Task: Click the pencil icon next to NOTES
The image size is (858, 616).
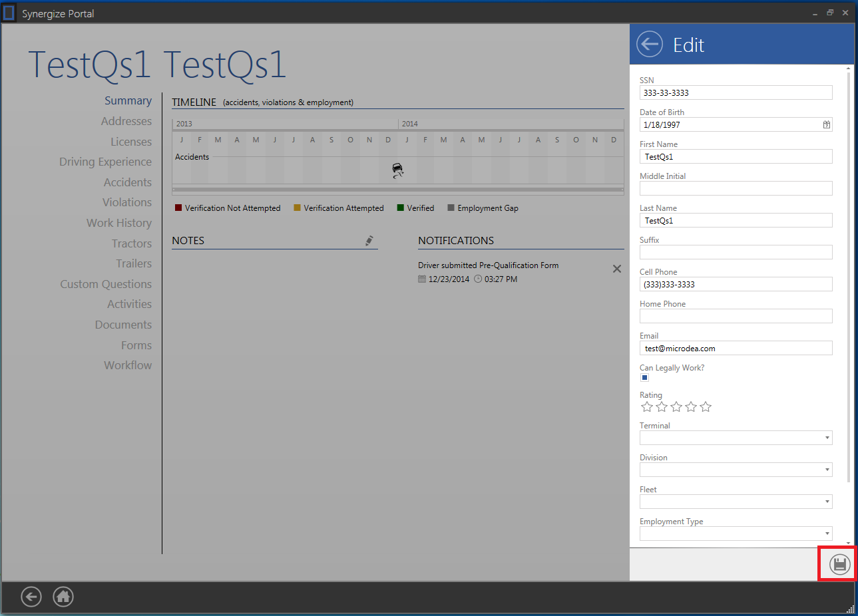Action: click(369, 241)
